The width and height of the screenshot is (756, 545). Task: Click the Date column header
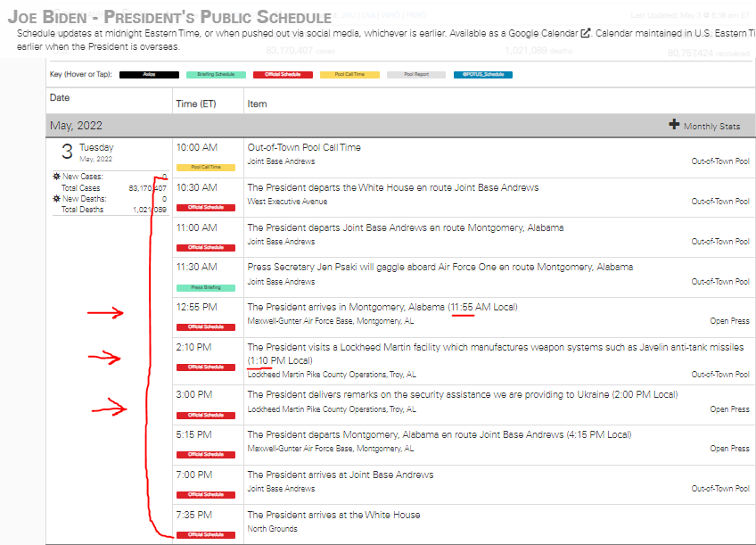coord(60,98)
